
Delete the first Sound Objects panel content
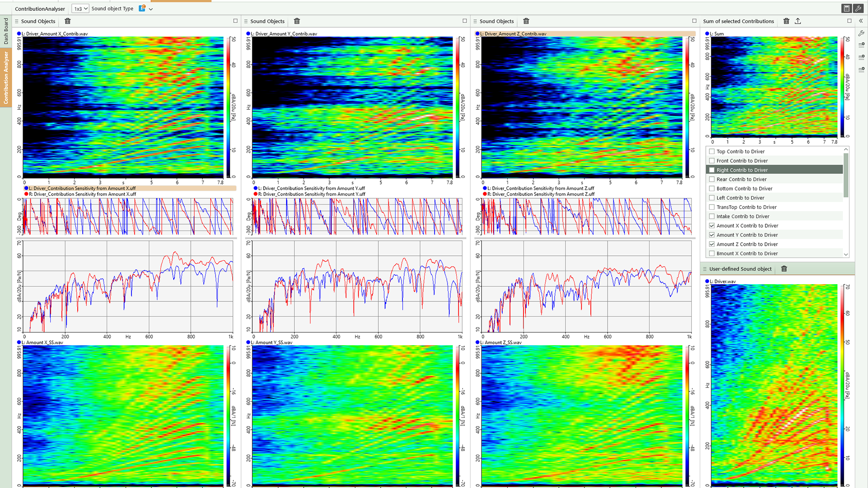68,21
